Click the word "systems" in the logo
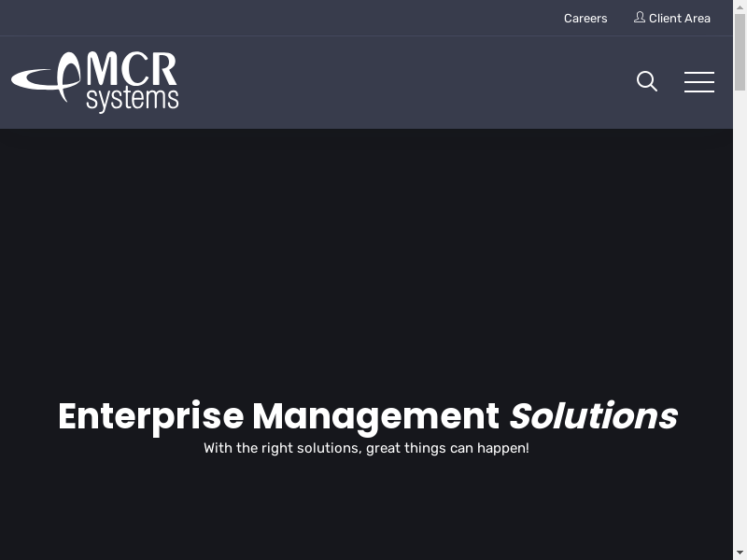The image size is (747, 560). pos(132,100)
